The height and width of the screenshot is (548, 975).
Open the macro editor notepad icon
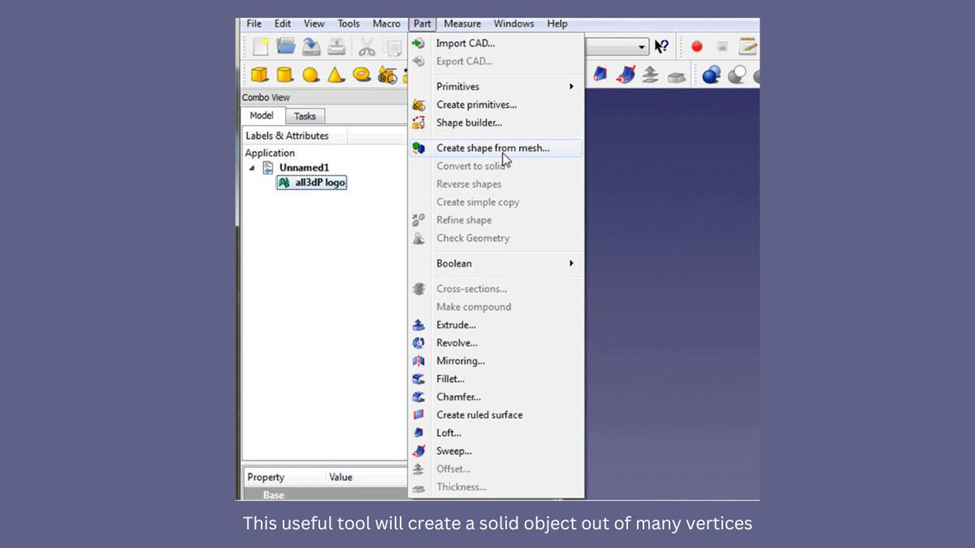click(x=747, y=47)
